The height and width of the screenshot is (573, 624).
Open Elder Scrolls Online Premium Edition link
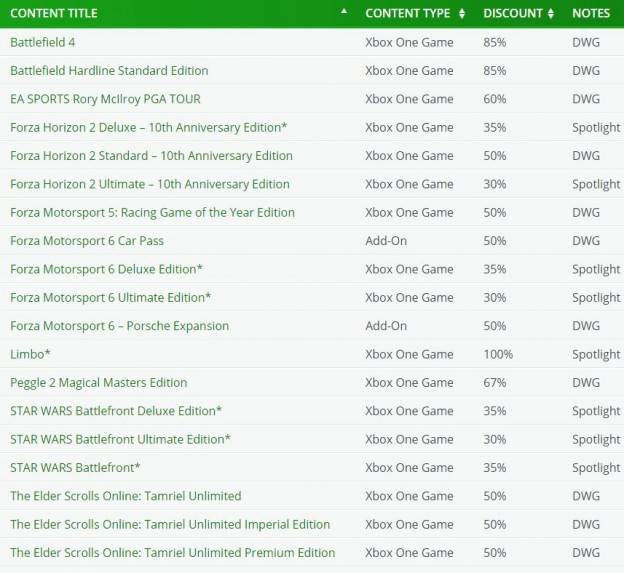click(x=173, y=553)
